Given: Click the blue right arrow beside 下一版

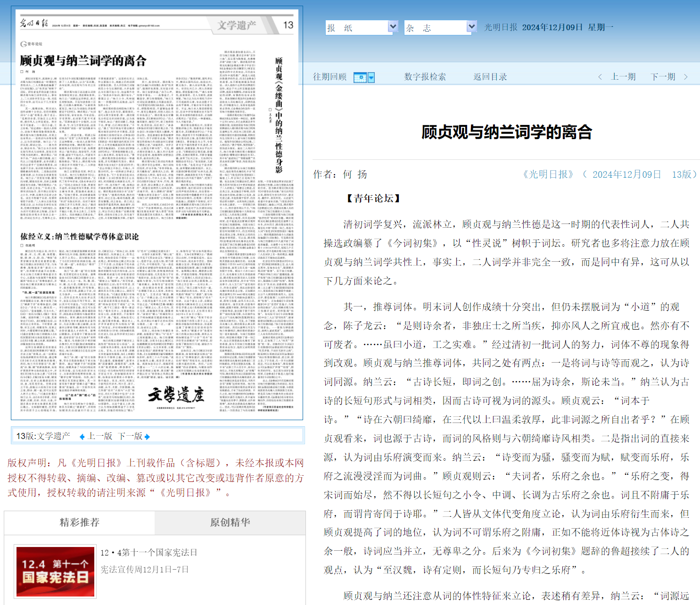Looking at the screenshot, I should 147,437.
